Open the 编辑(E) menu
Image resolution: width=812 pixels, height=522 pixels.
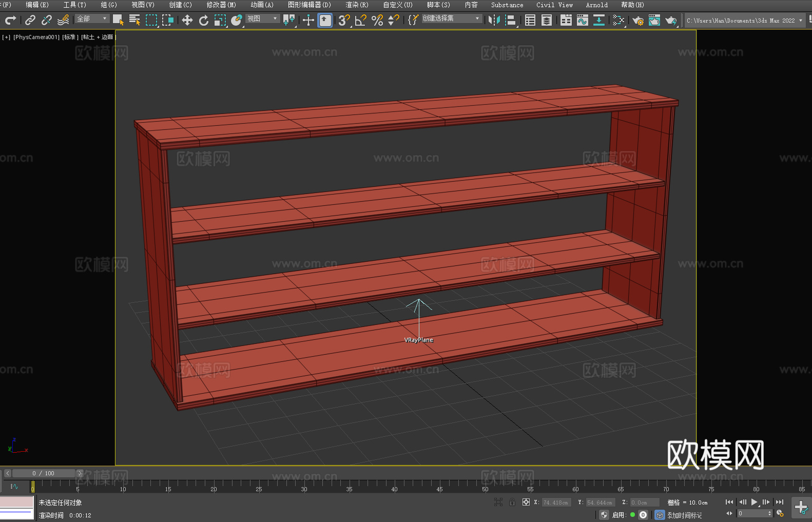pyautogui.click(x=37, y=5)
